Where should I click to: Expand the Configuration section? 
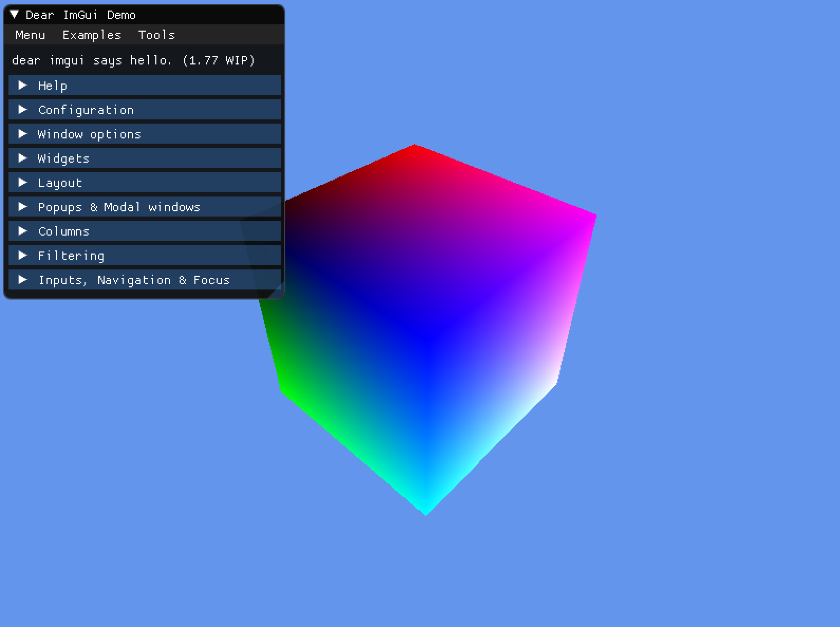[x=145, y=110]
